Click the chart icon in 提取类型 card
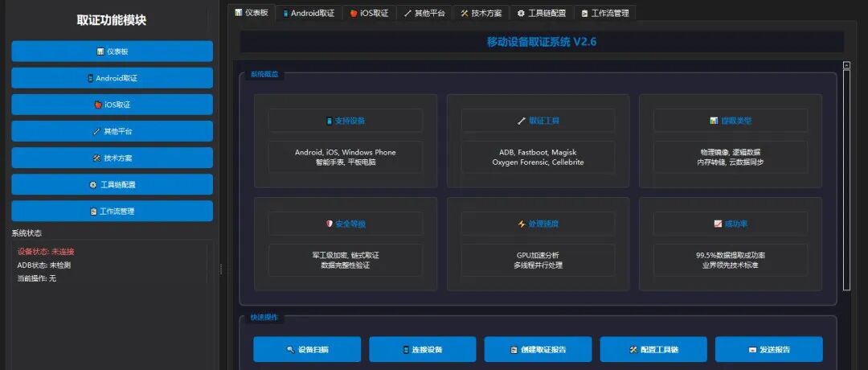The height and width of the screenshot is (370, 868). pos(714,120)
